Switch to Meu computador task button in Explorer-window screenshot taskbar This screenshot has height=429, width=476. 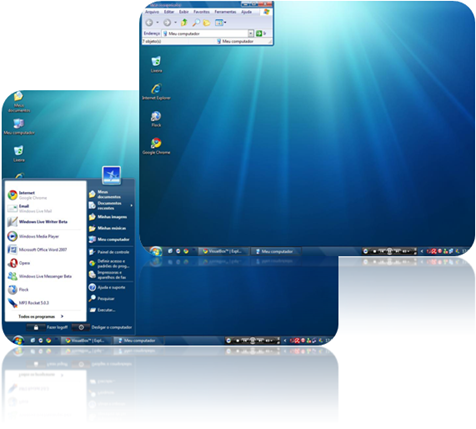coord(276,251)
